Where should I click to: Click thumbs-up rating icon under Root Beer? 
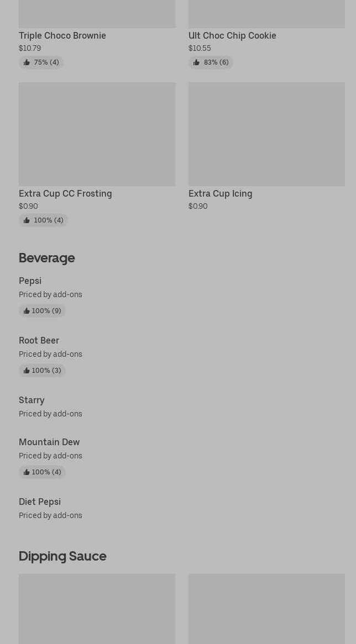pos(27,371)
